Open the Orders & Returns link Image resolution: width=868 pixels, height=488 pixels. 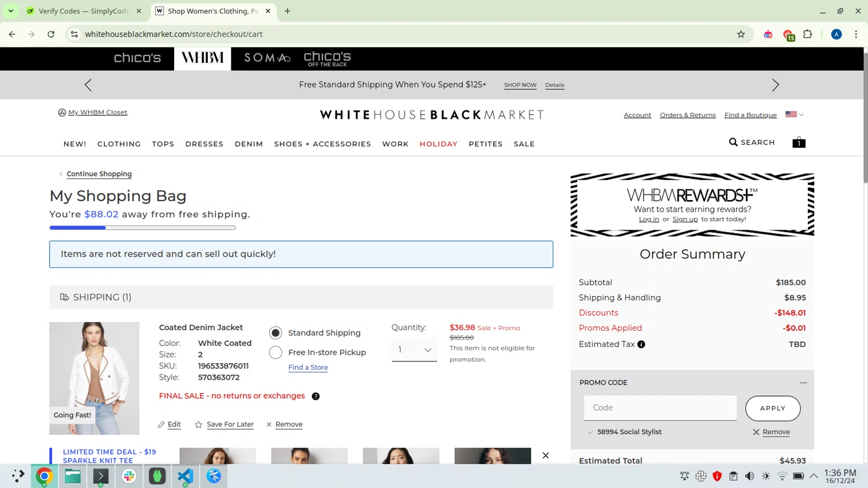687,115
